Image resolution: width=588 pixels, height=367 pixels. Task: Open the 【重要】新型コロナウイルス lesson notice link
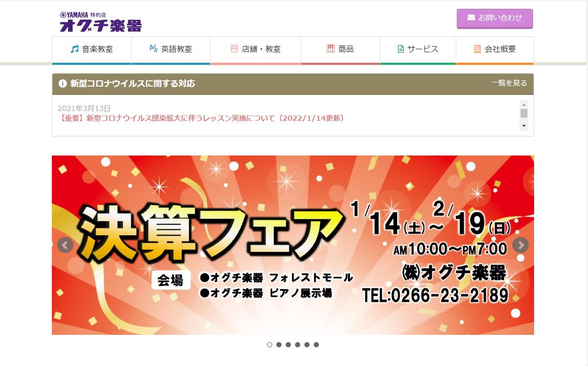coord(201,118)
